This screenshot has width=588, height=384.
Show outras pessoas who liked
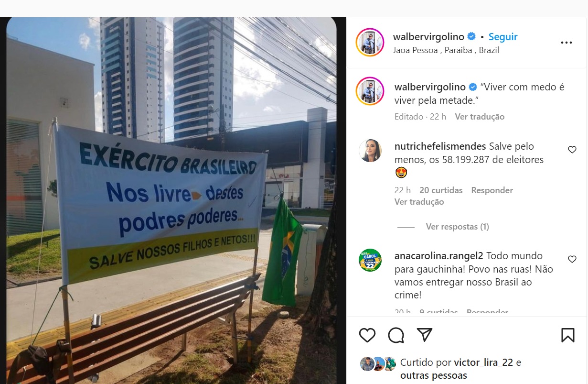click(x=434, y=376)
